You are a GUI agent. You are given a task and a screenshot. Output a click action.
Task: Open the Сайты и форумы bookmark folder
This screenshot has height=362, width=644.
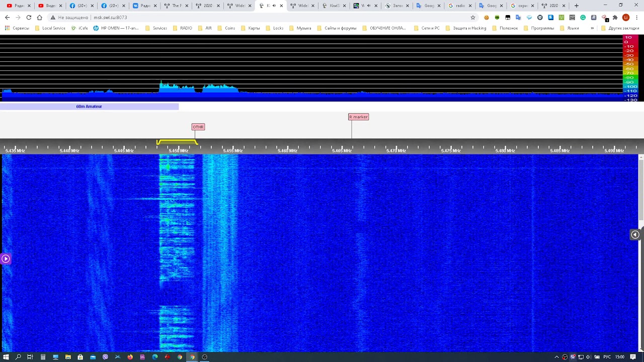[x=337, y=28]
